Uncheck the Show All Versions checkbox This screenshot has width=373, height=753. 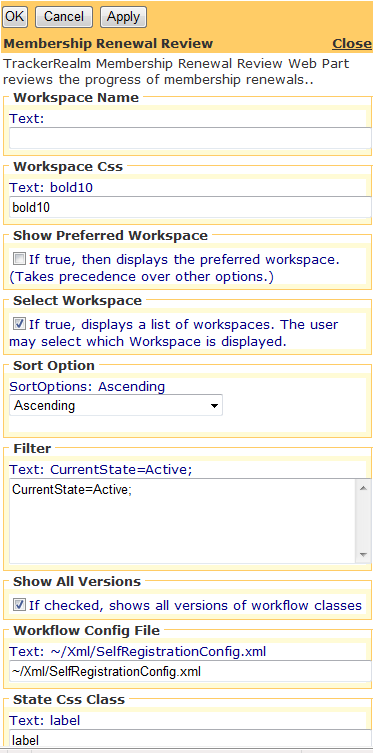[19, 605]
